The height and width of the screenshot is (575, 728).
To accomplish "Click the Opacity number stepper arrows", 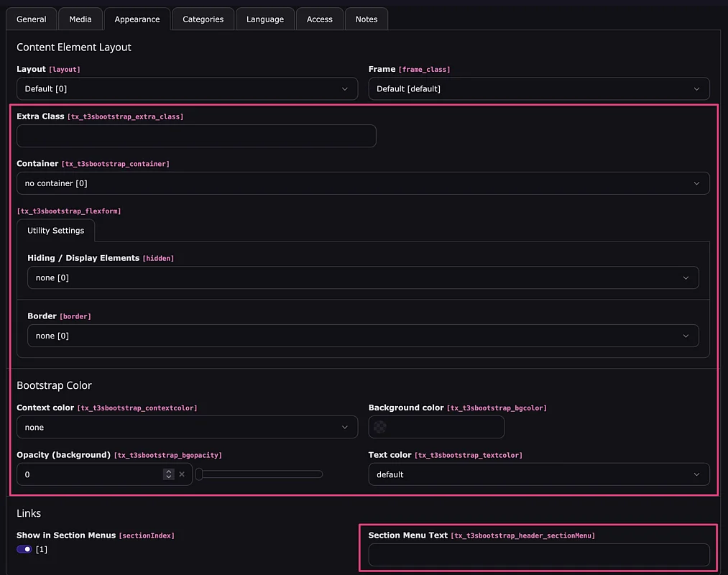I will (168, 474).
